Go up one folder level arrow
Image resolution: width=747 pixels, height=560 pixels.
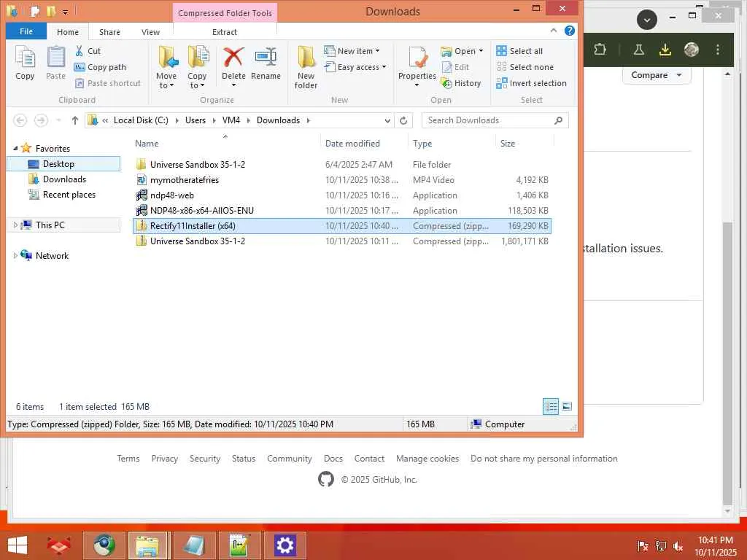(x=75, y=120)
